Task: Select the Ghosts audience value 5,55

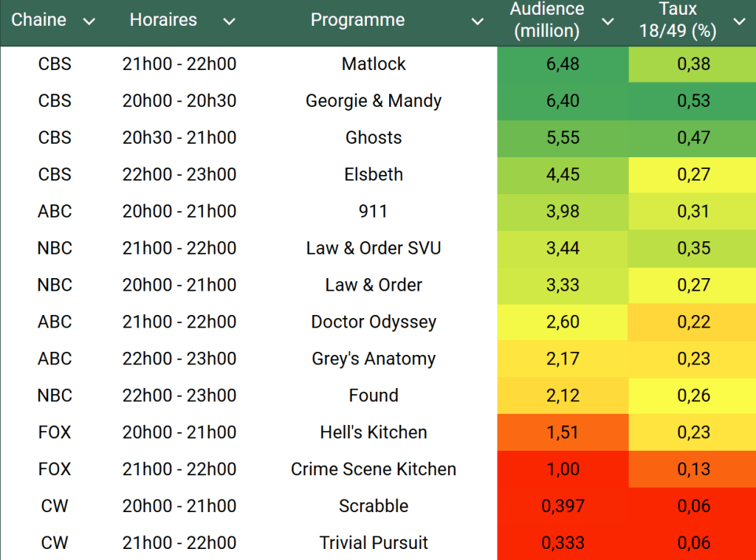Action: pyautogui.click(x=563, y=138)
